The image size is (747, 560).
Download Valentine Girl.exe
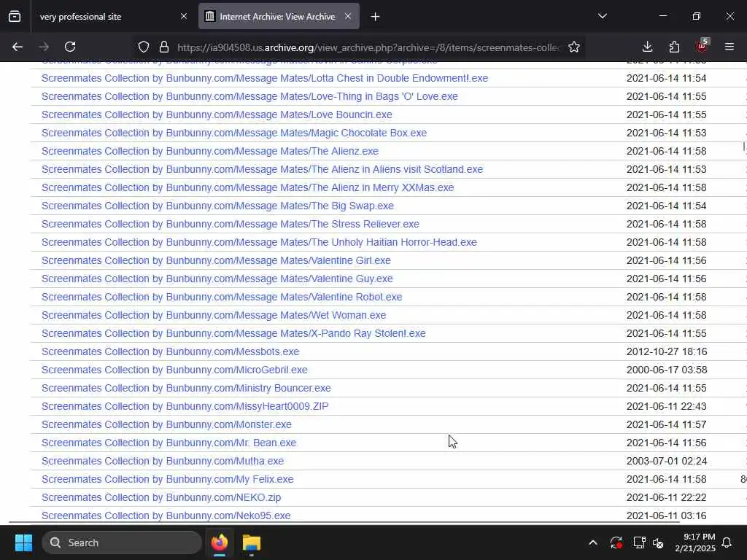(216, 260)
